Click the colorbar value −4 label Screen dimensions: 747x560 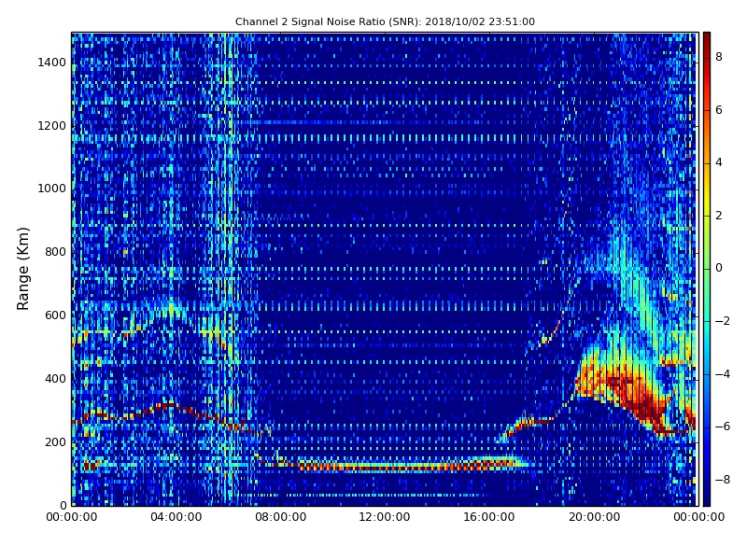coord(722,374)
